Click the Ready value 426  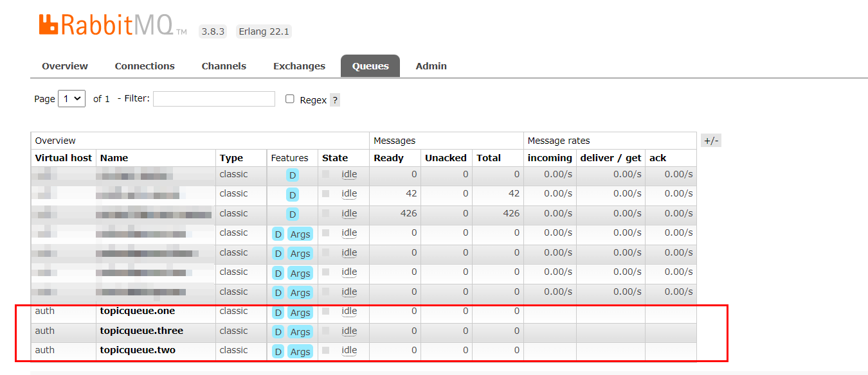[408, 213]
